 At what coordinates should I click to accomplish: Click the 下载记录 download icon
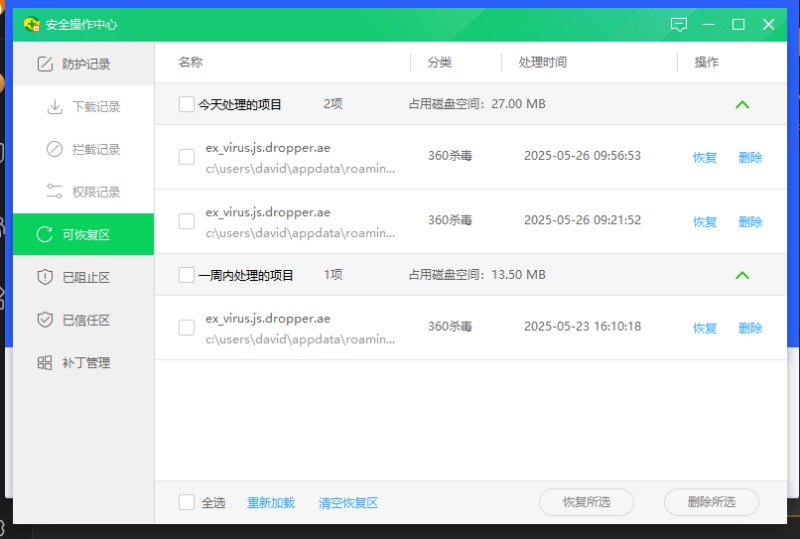coord(55,107)
